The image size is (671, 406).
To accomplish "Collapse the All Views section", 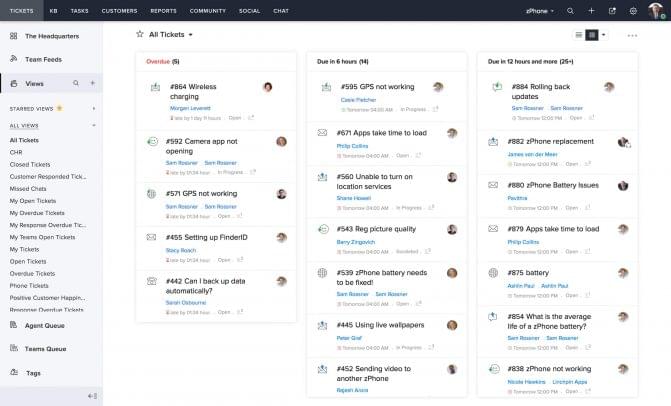I will click(94, 125).
